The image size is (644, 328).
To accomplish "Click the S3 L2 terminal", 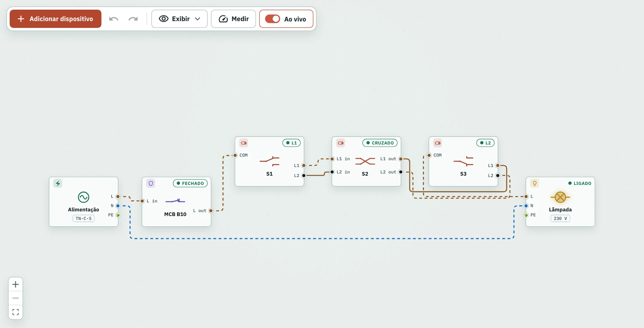I will [498, 176].
